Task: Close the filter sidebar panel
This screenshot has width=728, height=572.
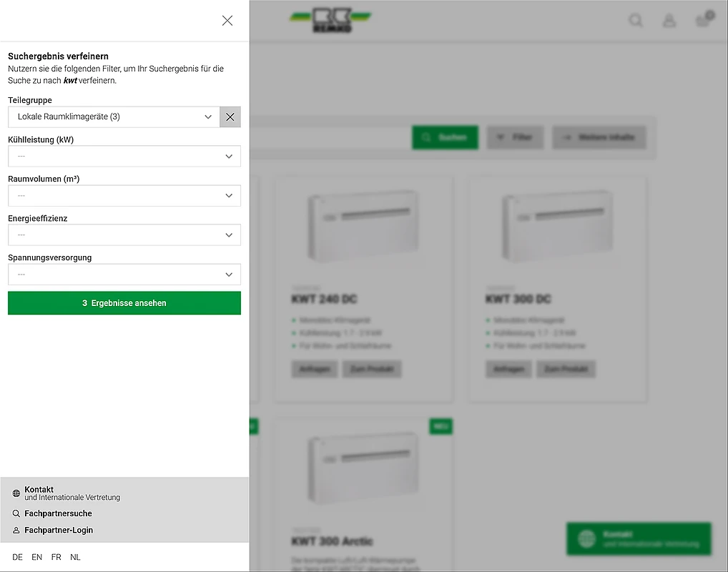Action: point(227,21)
